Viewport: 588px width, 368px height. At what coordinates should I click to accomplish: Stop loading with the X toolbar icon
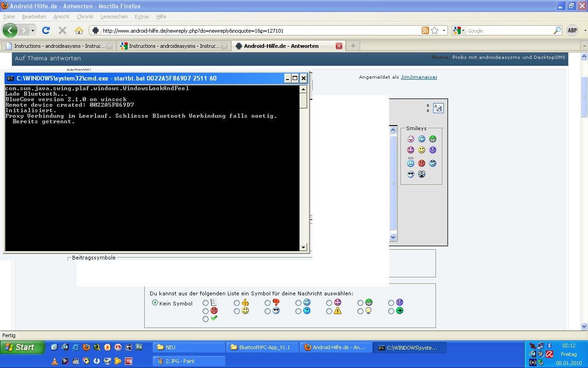(62, 30)
